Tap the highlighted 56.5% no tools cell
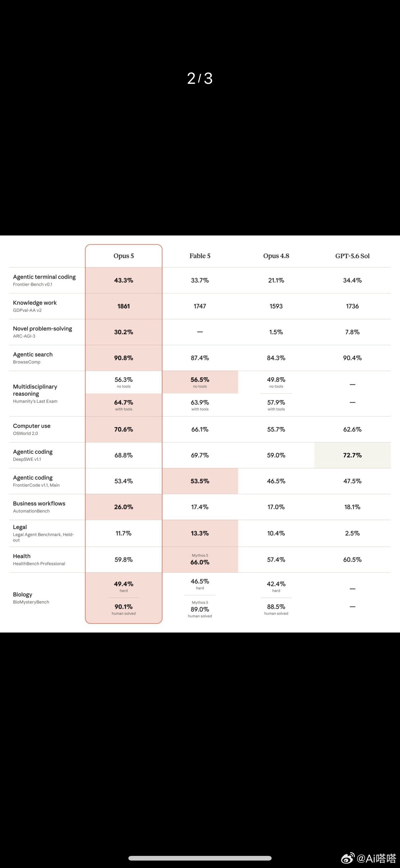 pyautogui.click(x=200, y=382)
